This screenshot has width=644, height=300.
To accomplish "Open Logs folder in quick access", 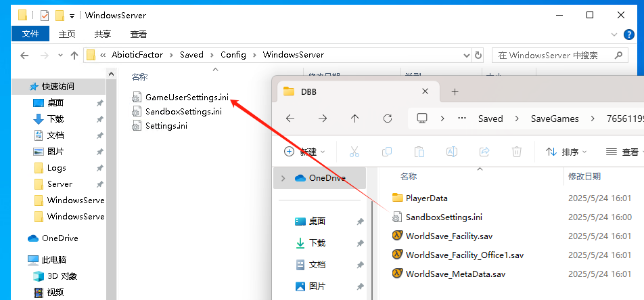I will point(57,168).
